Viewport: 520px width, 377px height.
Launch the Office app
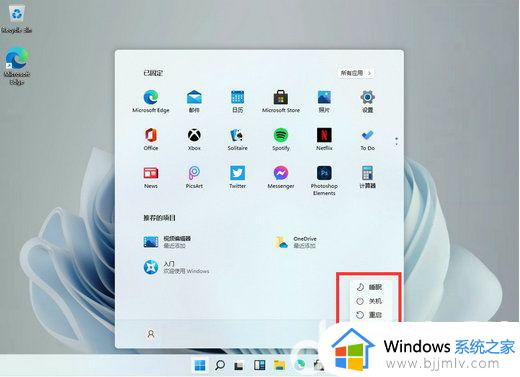pyautogui.click(x=151, y=139)
